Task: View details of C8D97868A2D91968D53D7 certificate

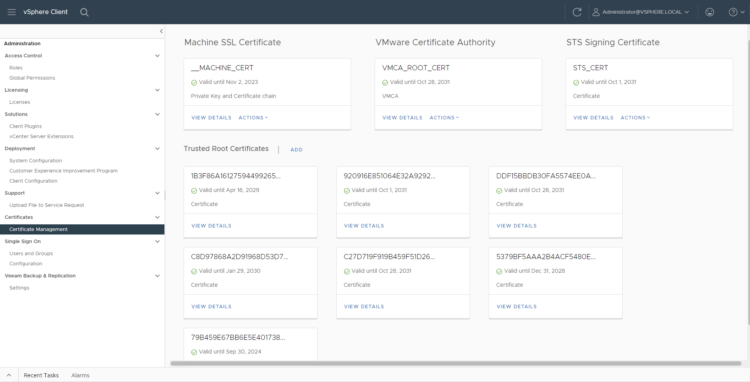Action: (x=211, y=306)
